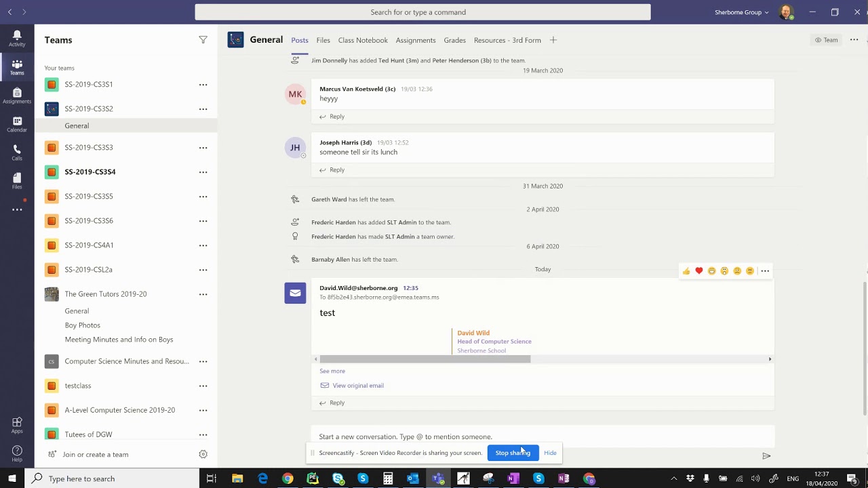Open more options for SS-2019-CS3S1
Image resolution: width=868 pixels, height=488 pixels.
pyautogui.click(x=203, y=85)
